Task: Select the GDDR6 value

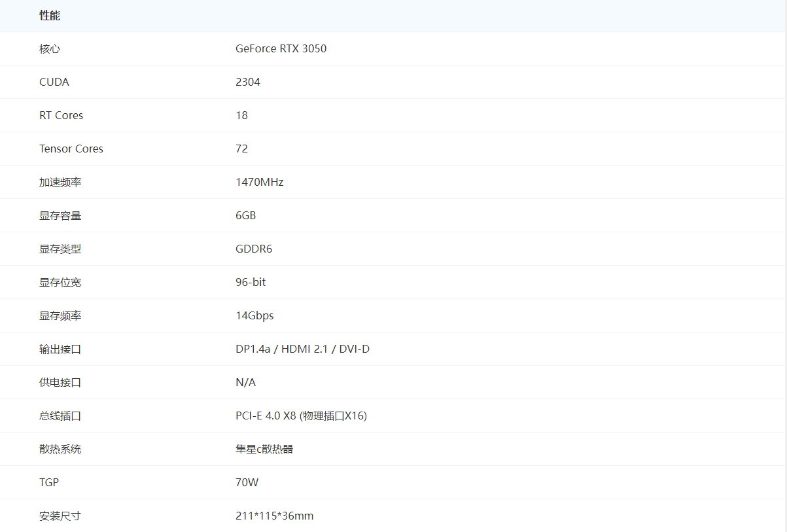Action: tap(254, 249)
